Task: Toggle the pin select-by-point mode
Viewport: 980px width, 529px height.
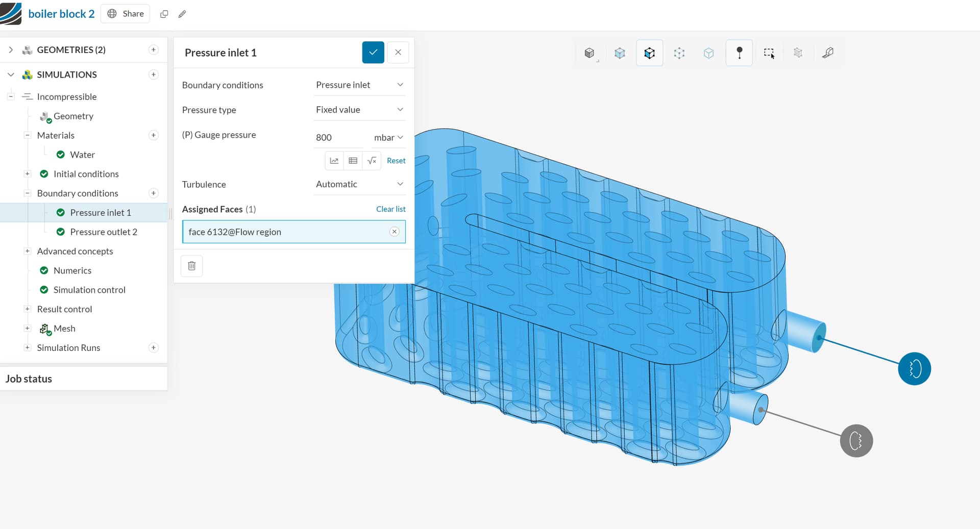Action: pos(739,53)
